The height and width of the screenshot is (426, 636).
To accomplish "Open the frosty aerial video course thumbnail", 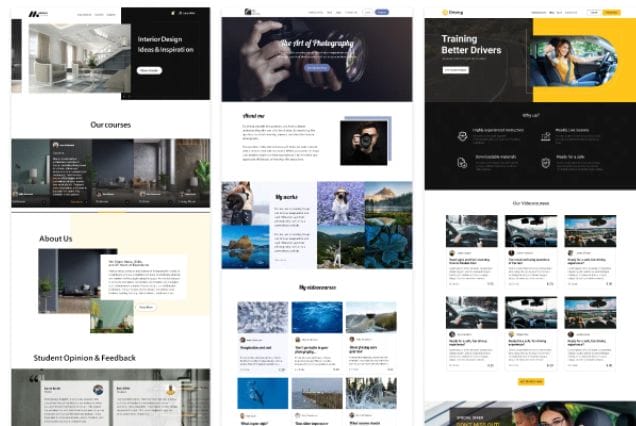I will click(263, 318).
